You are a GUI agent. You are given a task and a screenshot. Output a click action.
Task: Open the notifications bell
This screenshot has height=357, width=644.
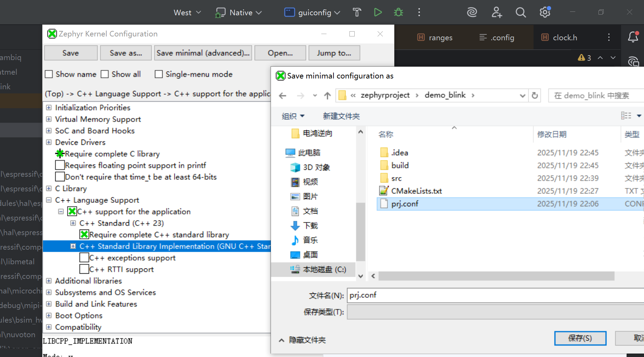(x=633, y=37)
